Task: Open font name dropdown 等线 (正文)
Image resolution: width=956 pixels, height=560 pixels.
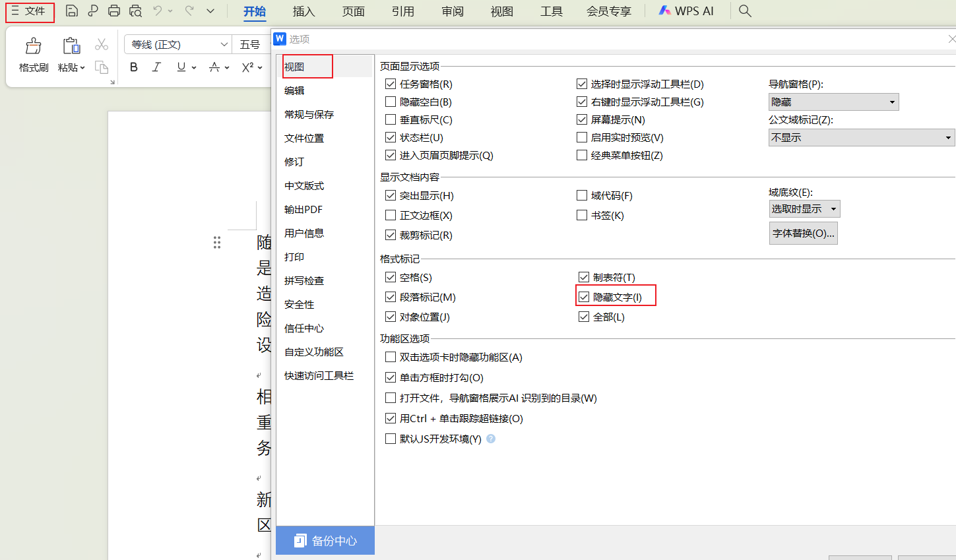Action: point(178,44)
